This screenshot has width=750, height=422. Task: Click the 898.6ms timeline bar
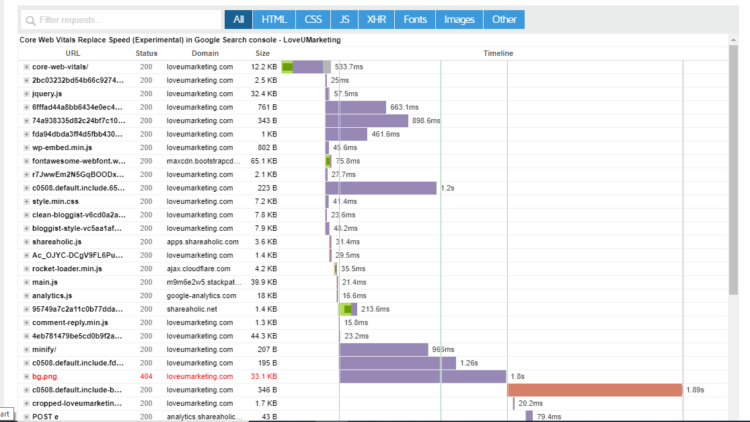pos(367,121)
